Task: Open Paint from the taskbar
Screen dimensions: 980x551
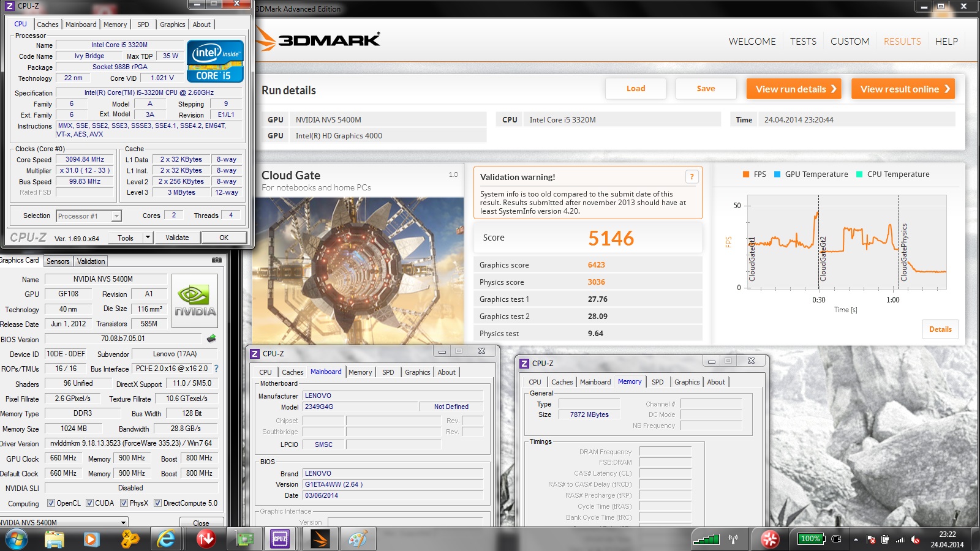Action: [x=357, y=539]
